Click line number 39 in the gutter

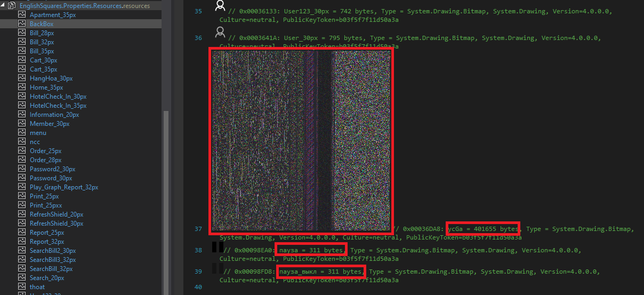pos(198,272)
